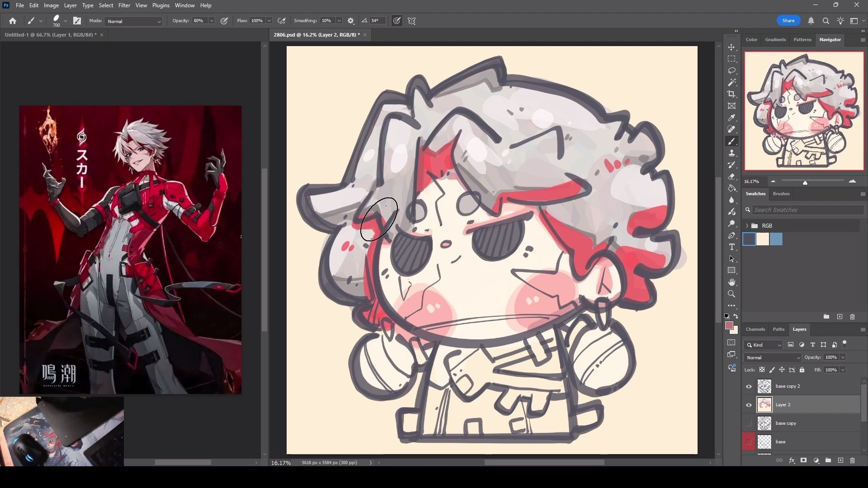Image resolution: width=868 pixels, height=488 pixels.
Task: Select the Eraser tool
Action: click(x=731, y=177)
